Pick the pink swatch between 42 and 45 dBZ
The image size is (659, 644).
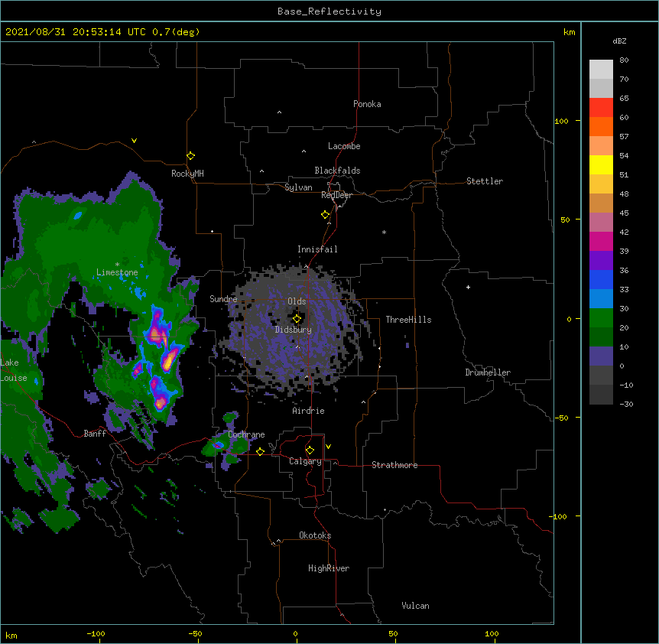pyautogui.click(x=601, y=223)
